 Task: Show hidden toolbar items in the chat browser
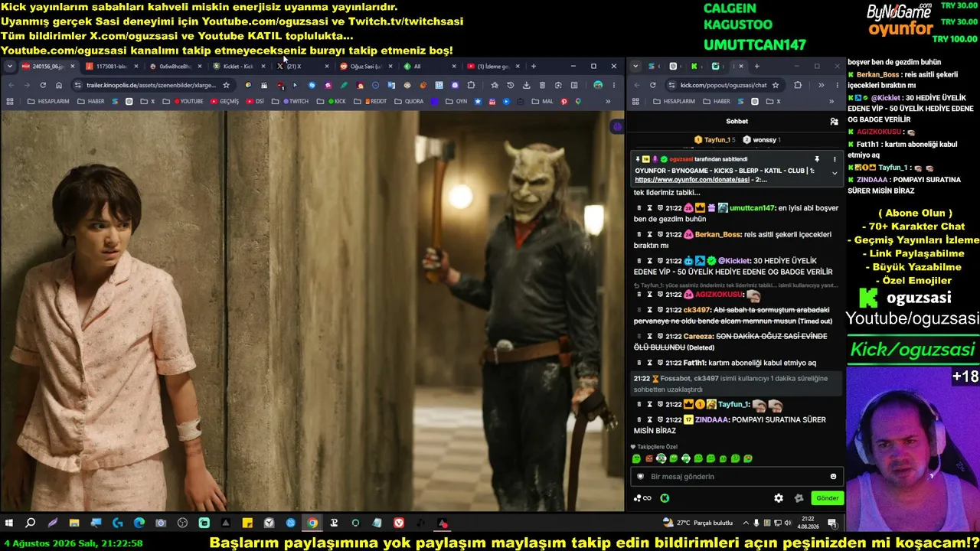tap(821, 85)
